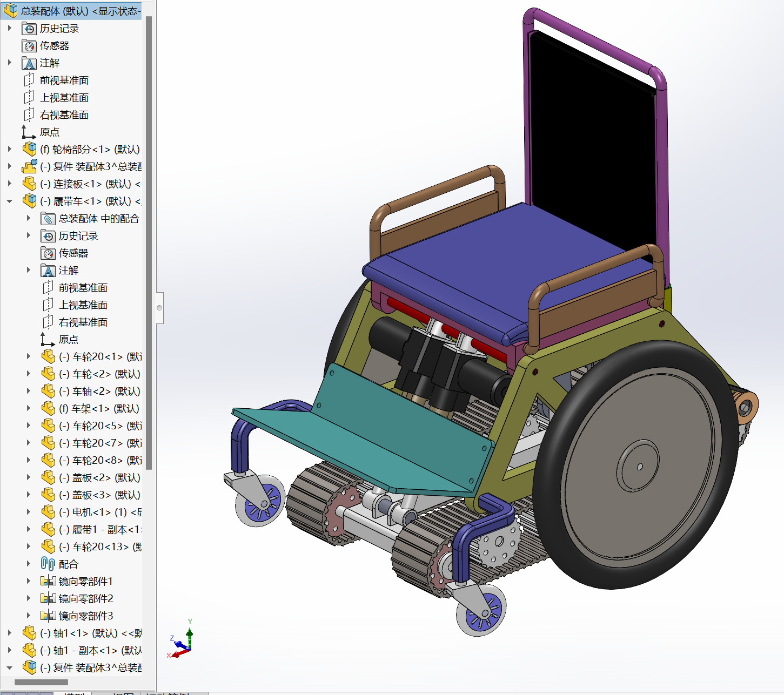Collapse the 履带车<1> subassembly node
The height and width of the screenshot is (695, 784).
pos(10,201)
